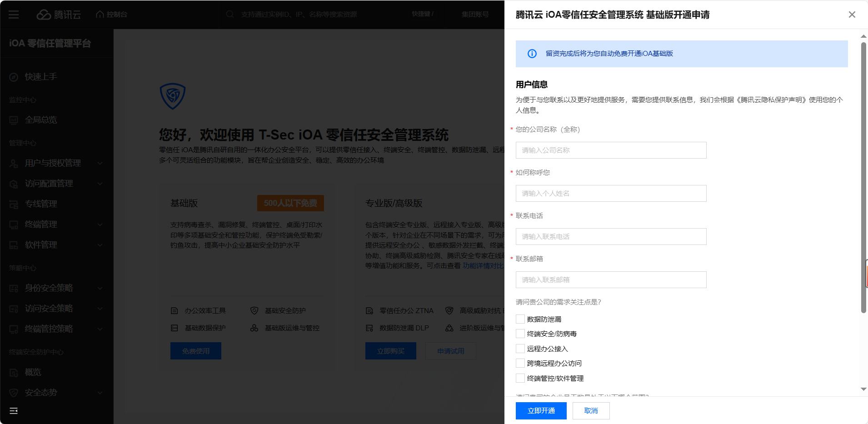Open the 集团账号 menu
The width and height of the screenshot is (868, 424).
click(474, 14)
